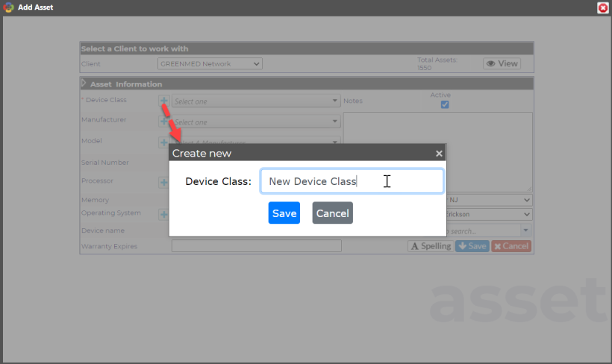Viewport: 612px width, 364px height.
Task: Open the GREENMED Network client dropdown
Action: [x=210, y=63]
